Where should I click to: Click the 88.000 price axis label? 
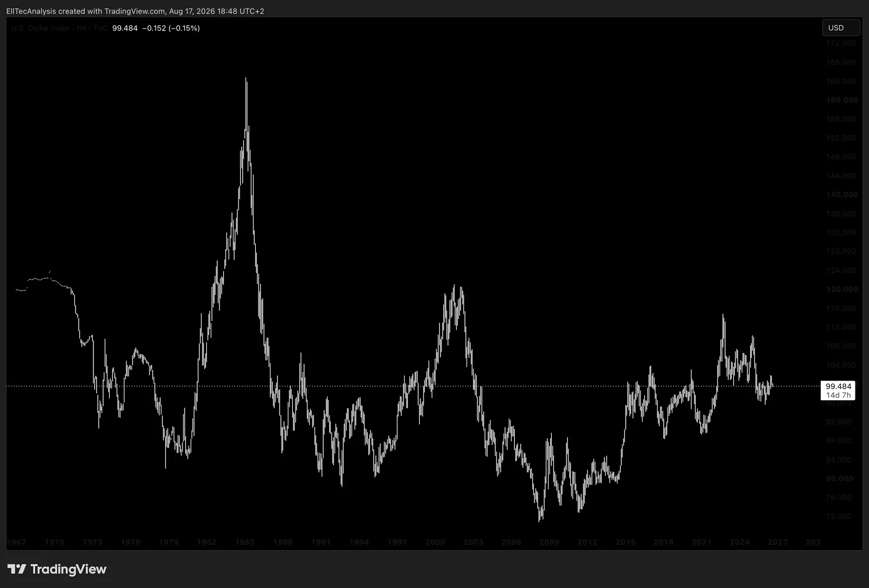[839, 441]
